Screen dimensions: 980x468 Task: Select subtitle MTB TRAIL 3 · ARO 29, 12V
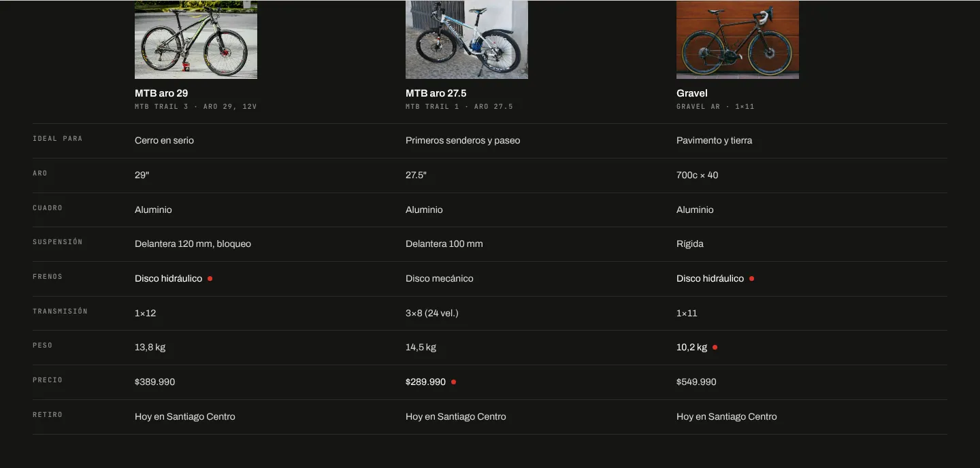click(x=196, y=107)
